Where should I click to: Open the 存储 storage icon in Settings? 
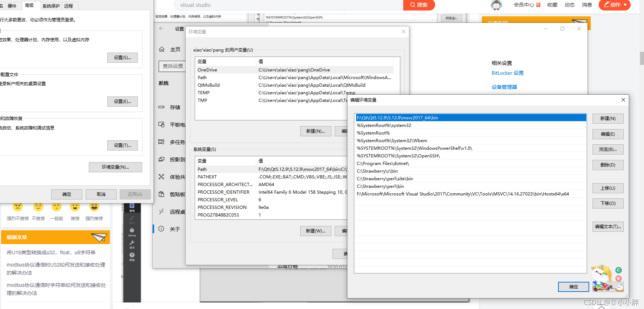161,107
